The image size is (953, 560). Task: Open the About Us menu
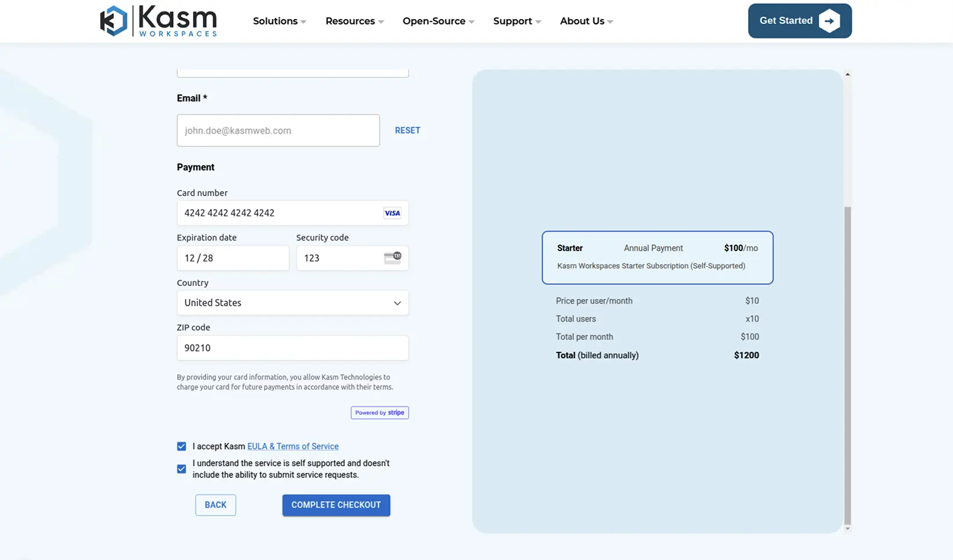pyautogui.click(x=586, y=21)
